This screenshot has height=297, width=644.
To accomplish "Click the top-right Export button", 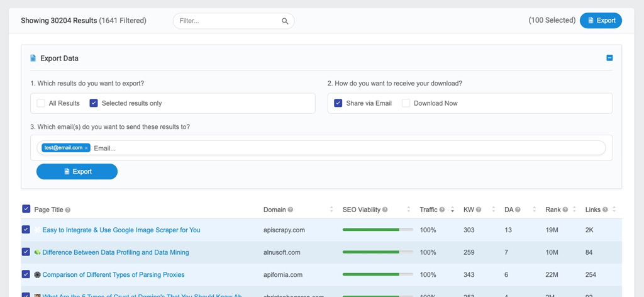I will [x=601, y=21].
